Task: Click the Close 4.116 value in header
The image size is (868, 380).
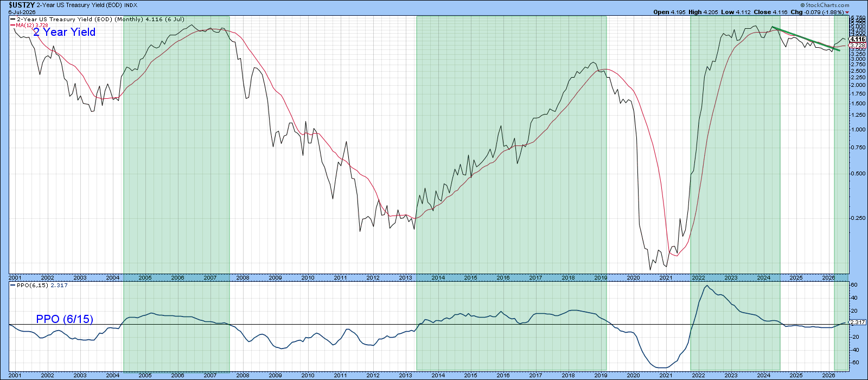Action: [770, 12]
